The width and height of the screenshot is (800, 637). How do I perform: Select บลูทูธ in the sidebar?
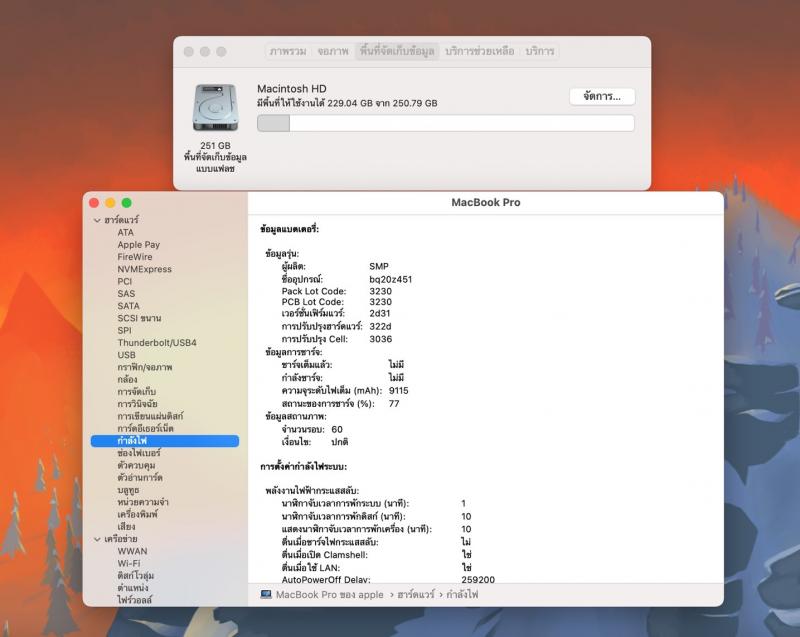point(128,490)
